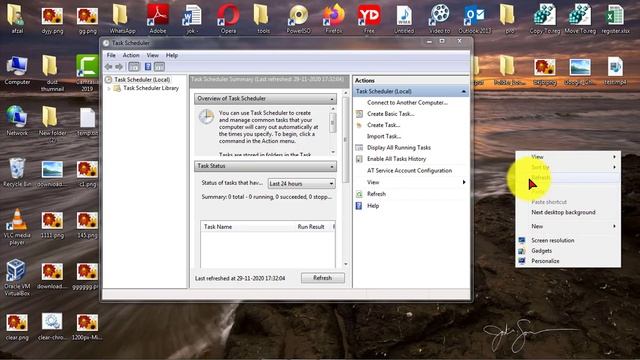Screen dimensions: 640x360
Task: Click Display All Running Tasks text
Action: pyautogui.click(x=399, y=148)
